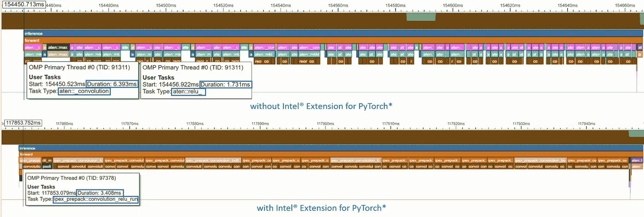Click ipex_prepack::convolution_relu_run in tooltip
This screenshot has height=217, width=644.
(x=96, y=200)
